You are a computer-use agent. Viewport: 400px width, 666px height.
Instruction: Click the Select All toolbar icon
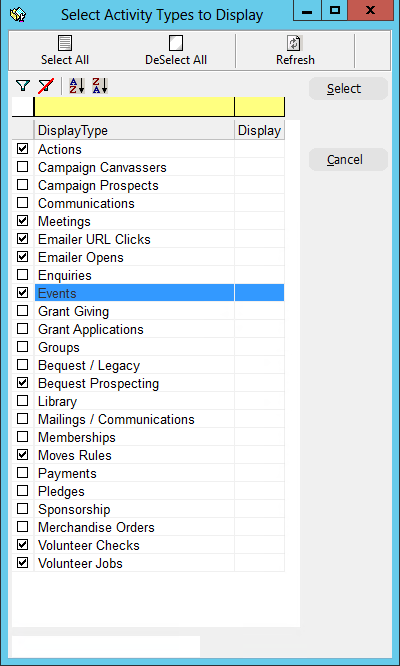click(65, 43)
